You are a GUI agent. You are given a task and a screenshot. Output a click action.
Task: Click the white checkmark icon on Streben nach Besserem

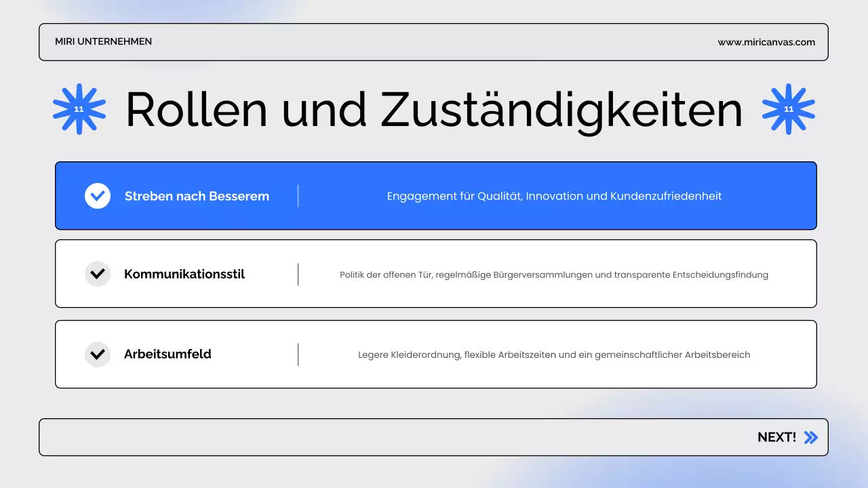point(98,196)
